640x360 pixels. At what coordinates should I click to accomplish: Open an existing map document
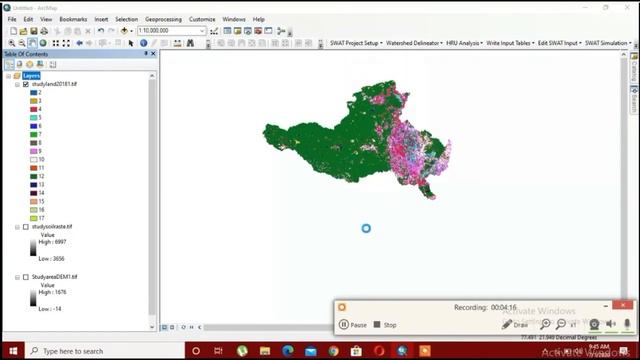click(x=24, y=31)
